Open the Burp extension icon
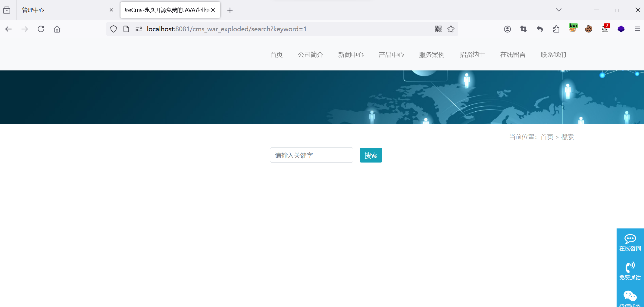The width and height of the screenshot is (644, 307). click(x=573, y=28)
